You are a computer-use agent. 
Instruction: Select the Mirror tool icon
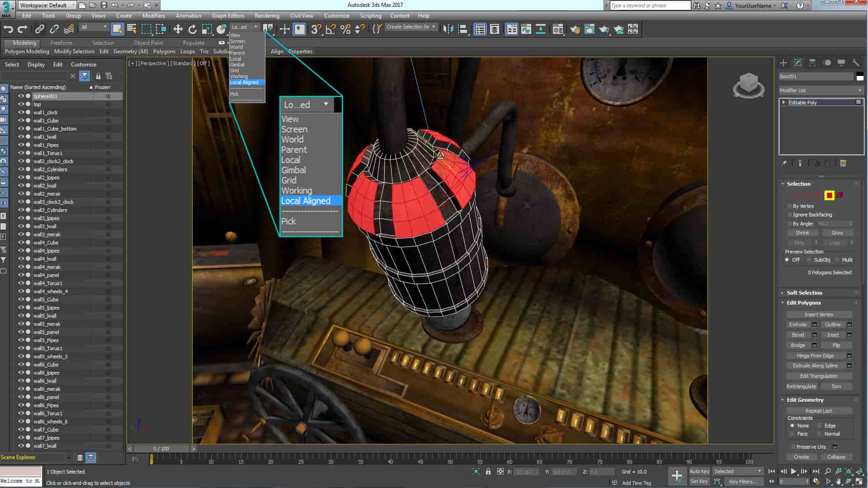[448, 29]
